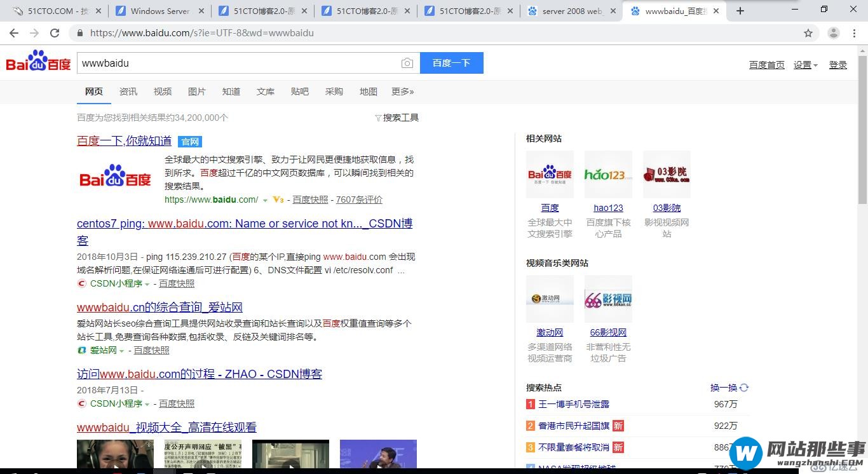Open a new tab with the plus icon

[740, 11]
